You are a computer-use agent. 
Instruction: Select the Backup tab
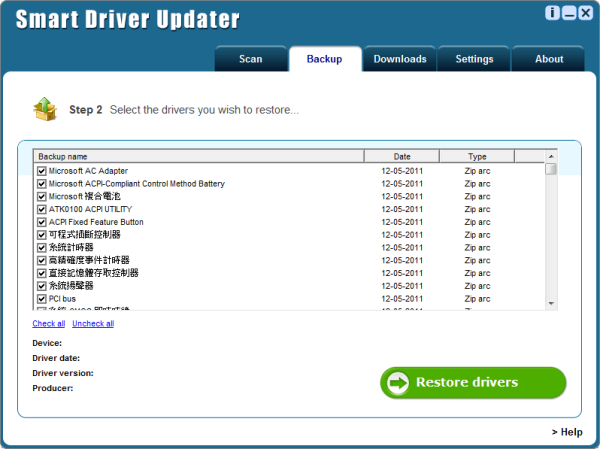point(324,59)
